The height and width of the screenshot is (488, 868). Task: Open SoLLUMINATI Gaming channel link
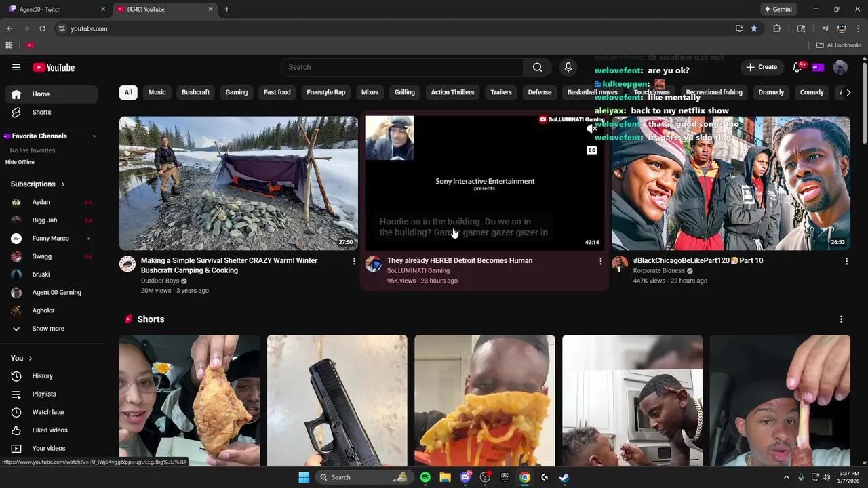tap(418, 271)
